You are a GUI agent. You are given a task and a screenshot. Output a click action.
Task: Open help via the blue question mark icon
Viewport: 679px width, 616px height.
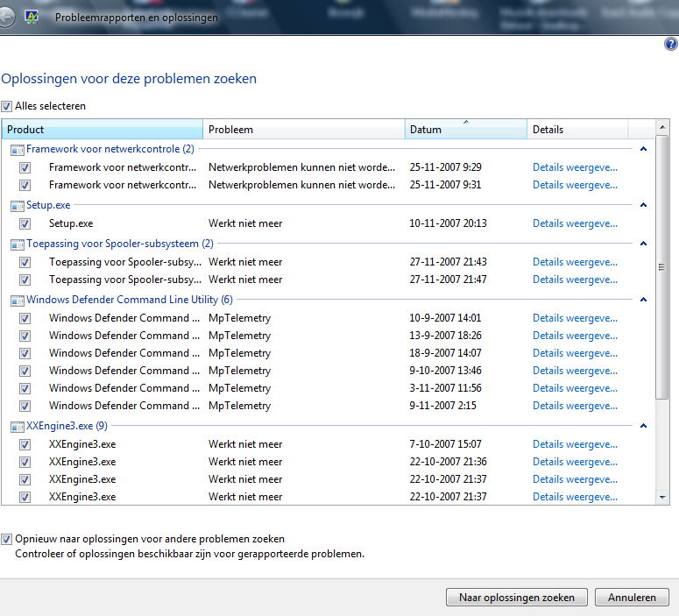tap(671, 44)
